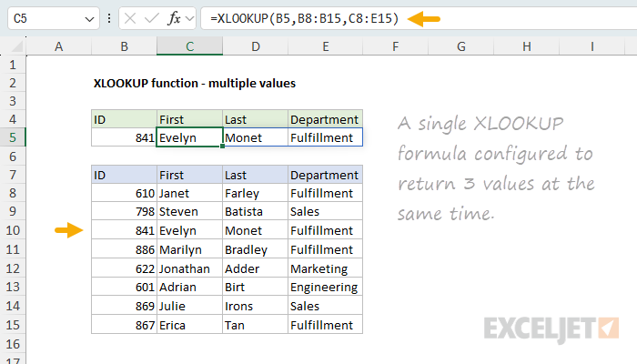
Task: Select cell with ID 886
Action: [125, 249]
